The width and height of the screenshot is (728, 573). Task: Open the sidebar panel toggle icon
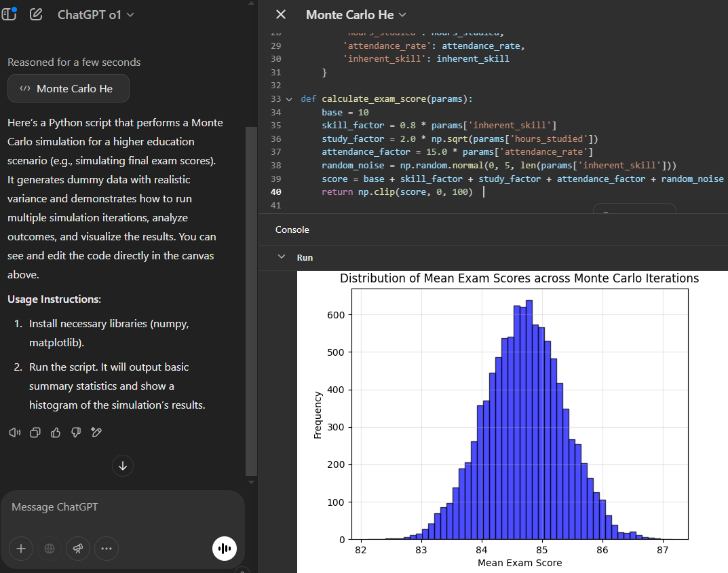[10, 14]
